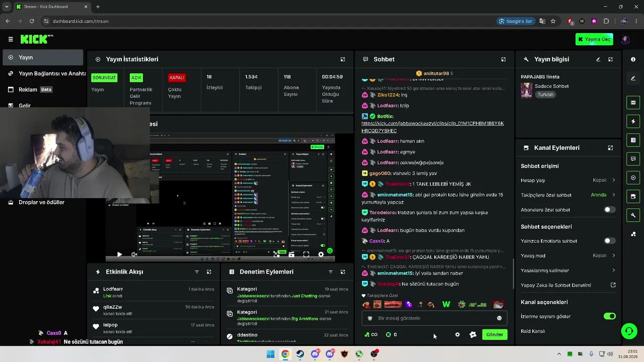The image size is (644, 362).
Task: Edit Yayın bilgisi with the pencil icon
Action: 598,59
